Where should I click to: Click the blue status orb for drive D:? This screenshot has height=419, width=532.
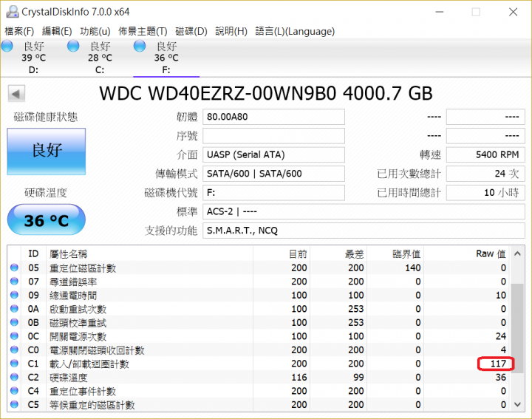coord(7,46)
